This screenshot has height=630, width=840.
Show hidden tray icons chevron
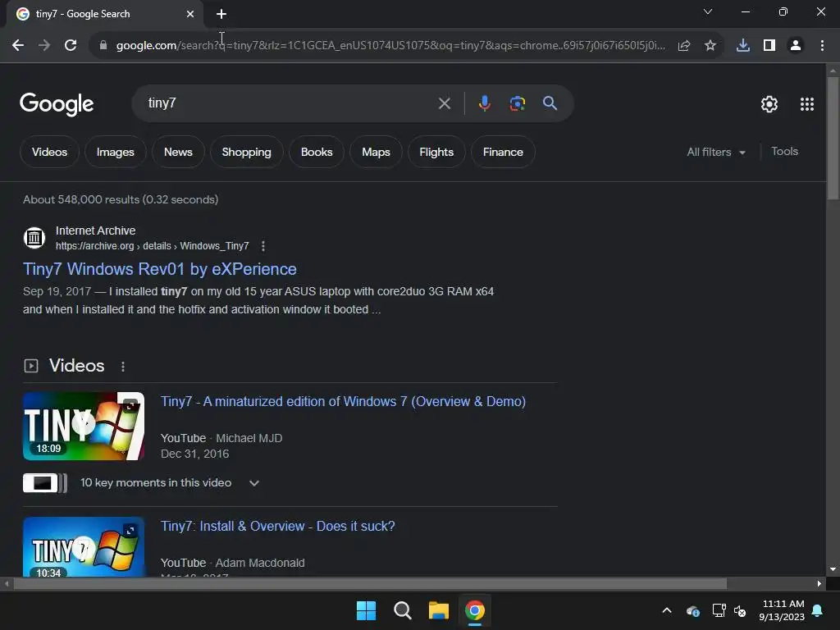tap(667, 610)
